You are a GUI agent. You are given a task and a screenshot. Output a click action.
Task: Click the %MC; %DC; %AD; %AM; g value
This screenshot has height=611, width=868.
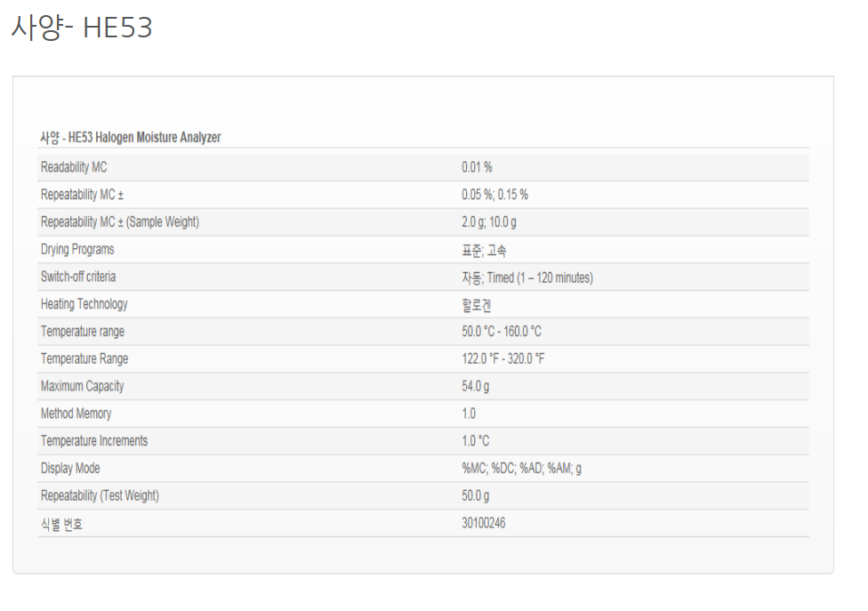[x=522, y=469]
